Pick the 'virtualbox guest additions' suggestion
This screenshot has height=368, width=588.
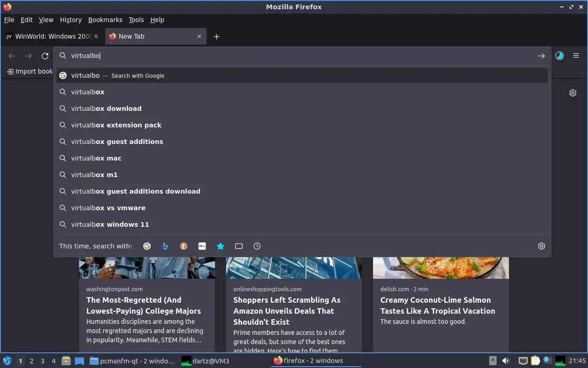[x=302, y=142]
